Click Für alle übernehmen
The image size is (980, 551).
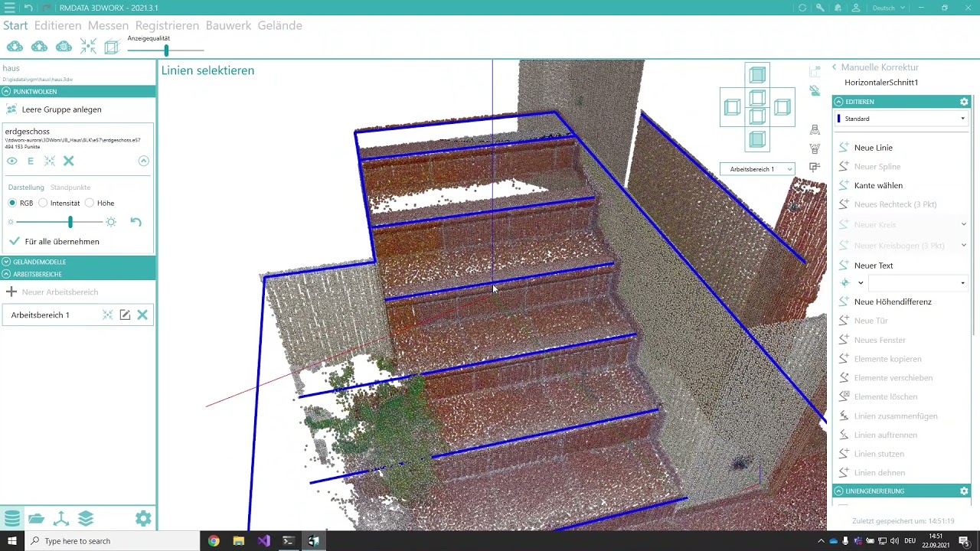click(x=61, y=242)
